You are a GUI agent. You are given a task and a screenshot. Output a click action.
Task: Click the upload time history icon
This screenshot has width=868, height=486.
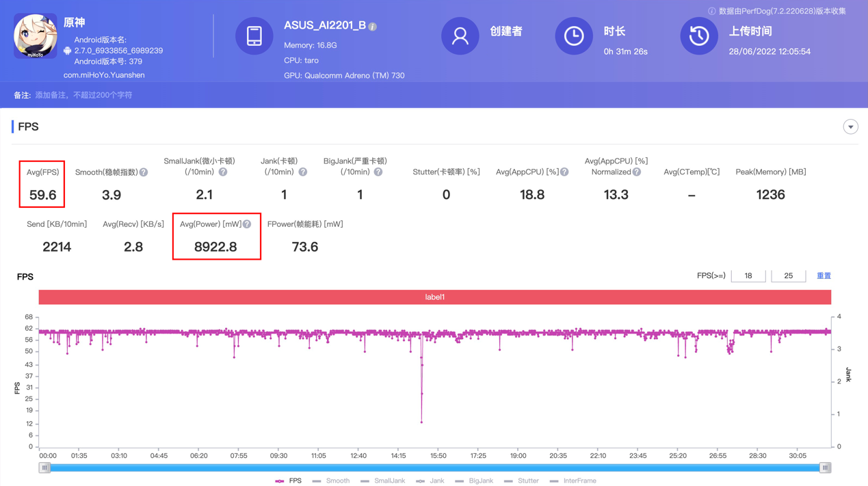[698, 36]
